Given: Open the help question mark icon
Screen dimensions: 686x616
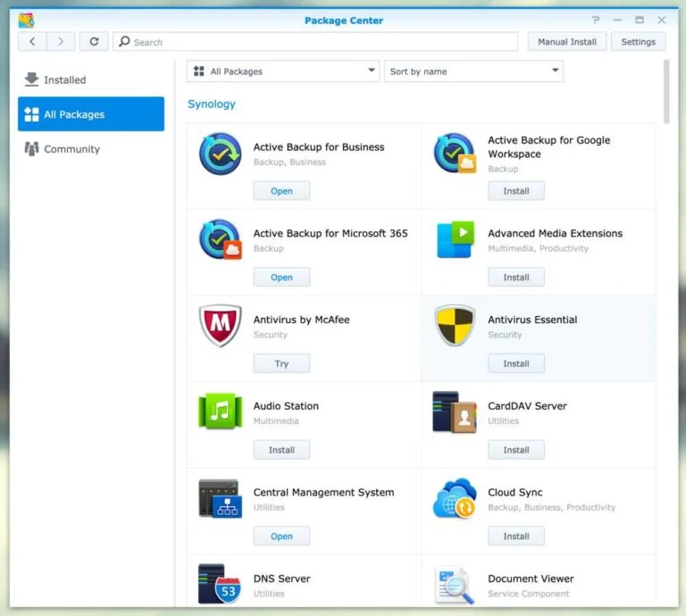Looking at the screenshot, I should click(x=596, y=21).
